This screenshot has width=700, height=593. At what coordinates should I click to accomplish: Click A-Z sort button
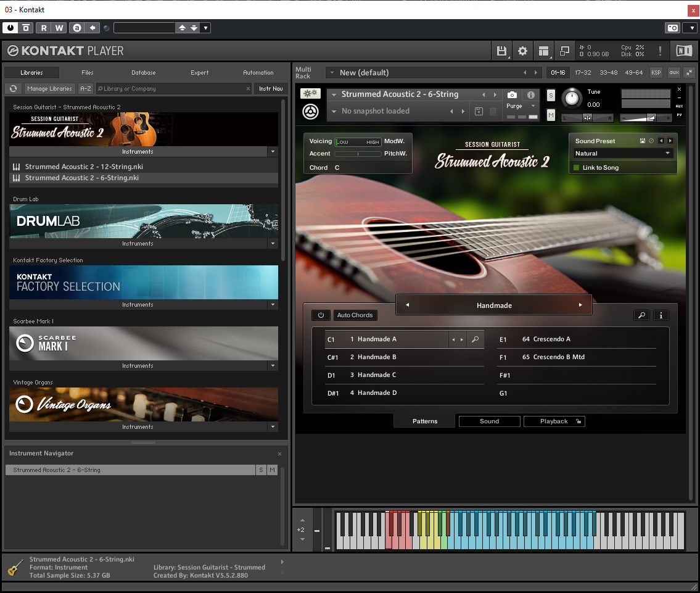click(x=85, y=88)
